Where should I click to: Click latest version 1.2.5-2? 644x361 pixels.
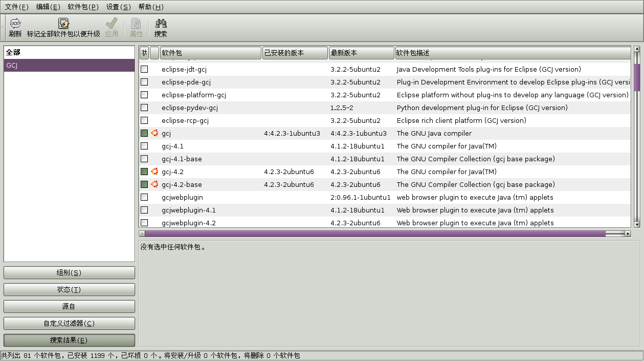(342, 108)
